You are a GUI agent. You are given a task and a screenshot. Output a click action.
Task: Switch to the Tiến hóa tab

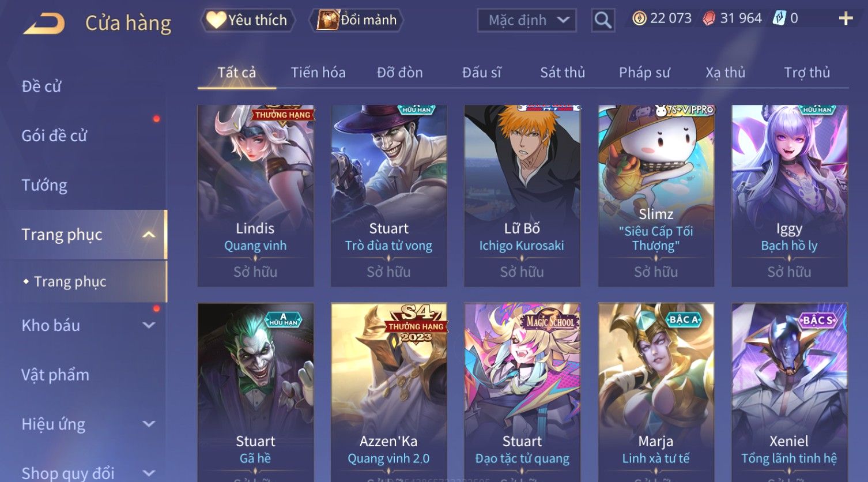click(318, 73)
